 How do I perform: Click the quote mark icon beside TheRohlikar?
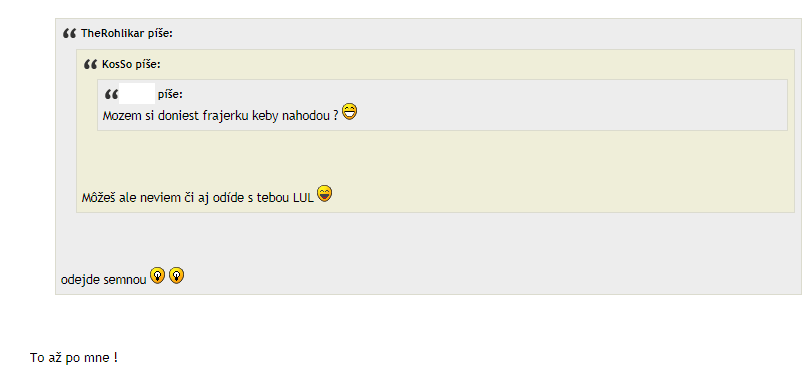coord(69,34)
